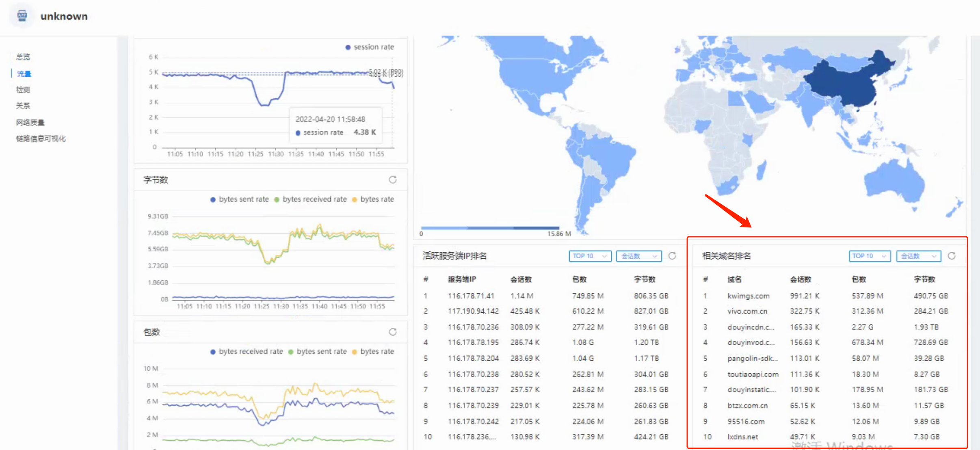Refresh the 活跃服务端IP排名 table

click(672, 256)
